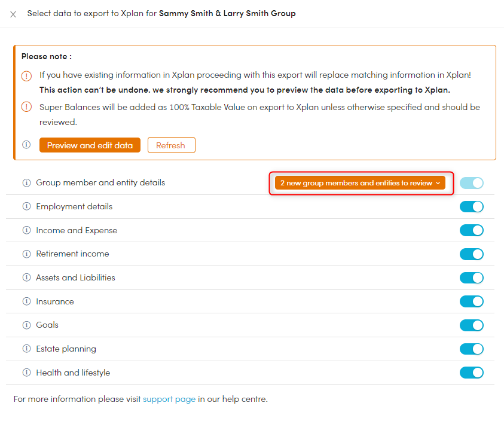Switch off Goals export toggle

click(471, 325)
